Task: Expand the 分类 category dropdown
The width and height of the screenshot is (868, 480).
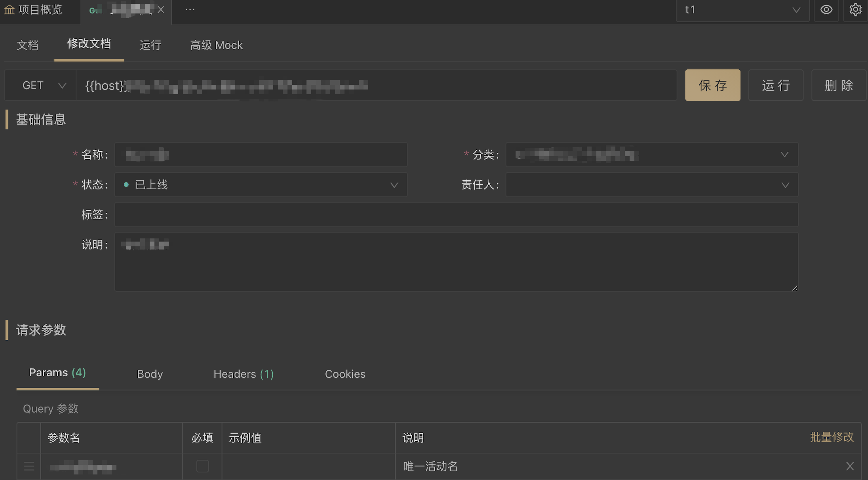Action: [x=652, y=155]
